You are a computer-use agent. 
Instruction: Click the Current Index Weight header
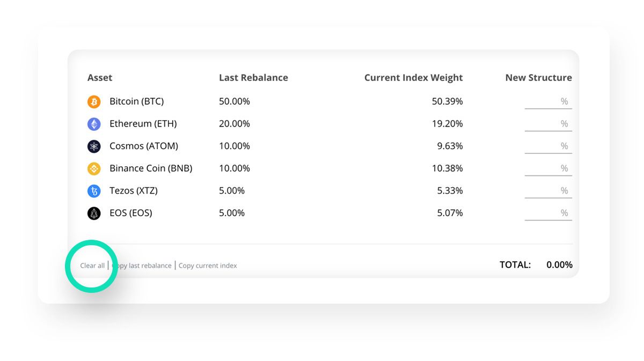tap(413, 78)
